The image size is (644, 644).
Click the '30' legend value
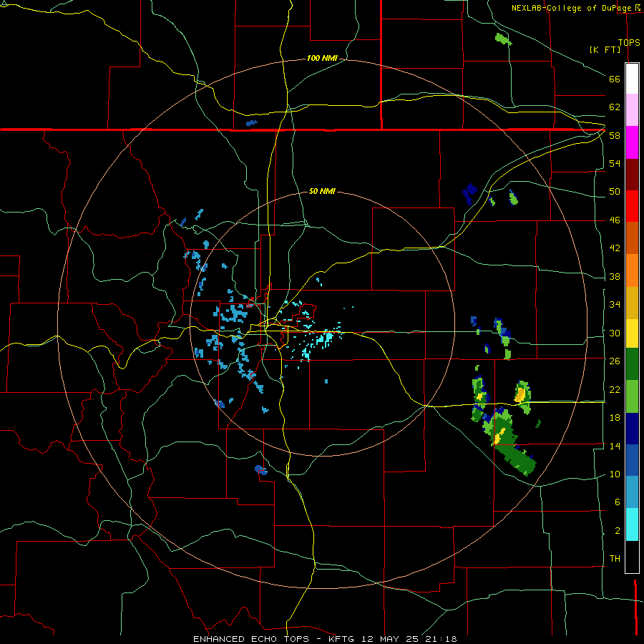[615, 333]
